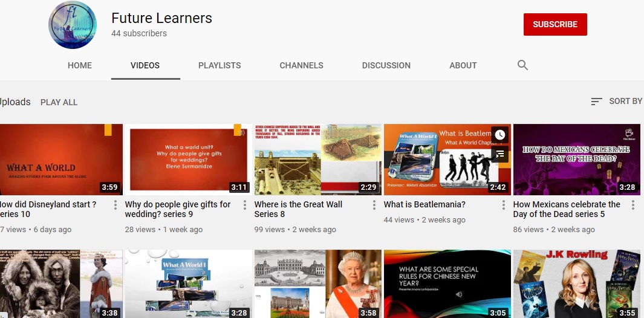Screen dimensions: 644x318
Task: Play the Queen Elizabeth thumbnail video
Action: pos(318,284)
